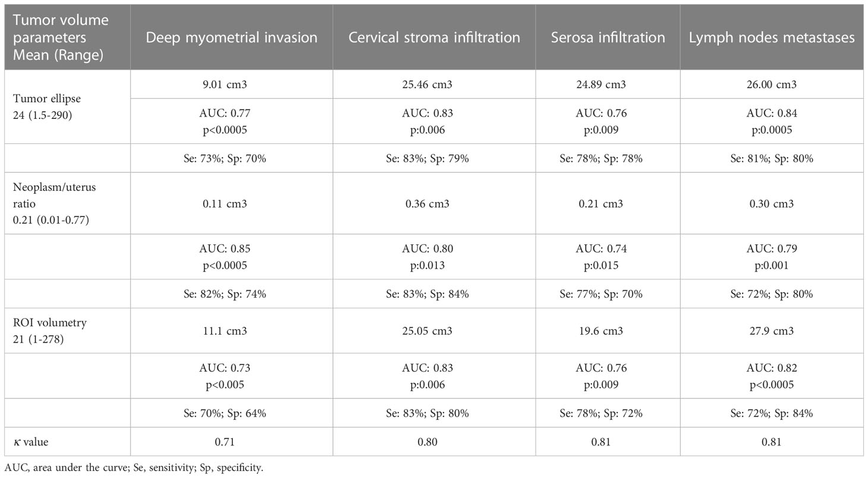
Task: Select the Cervical stroma infiltration header
Action: (x=434, y=37)
